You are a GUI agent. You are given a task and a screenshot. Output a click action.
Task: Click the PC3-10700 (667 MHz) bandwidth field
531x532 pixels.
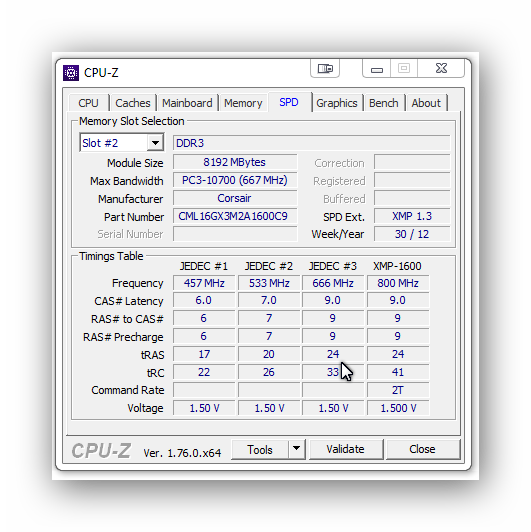pos(235,180)
